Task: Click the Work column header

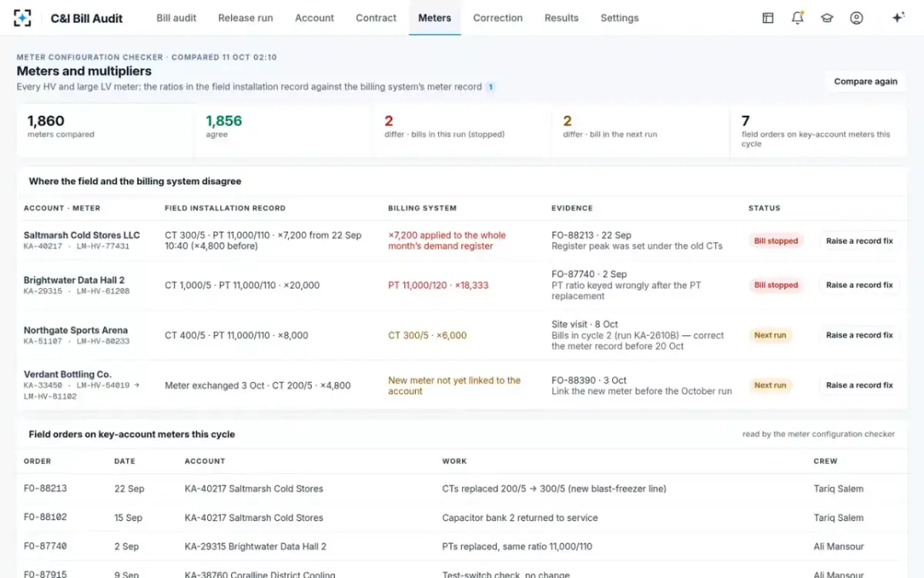Action: 454,461
